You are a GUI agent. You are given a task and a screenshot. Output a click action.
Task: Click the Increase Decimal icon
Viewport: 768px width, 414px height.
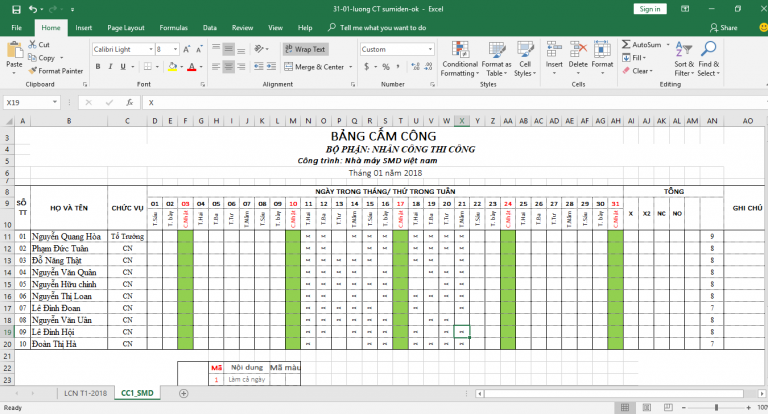pyautogui.click(x=415, y=67)
